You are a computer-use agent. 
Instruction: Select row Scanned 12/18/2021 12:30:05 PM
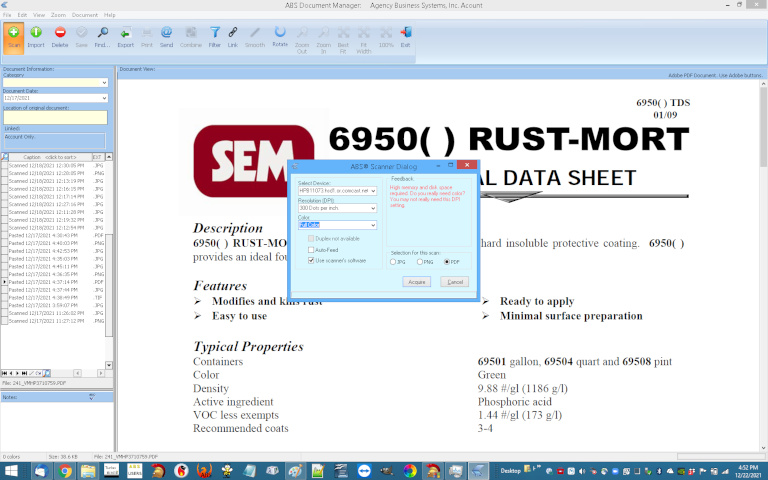coord(53,166)
